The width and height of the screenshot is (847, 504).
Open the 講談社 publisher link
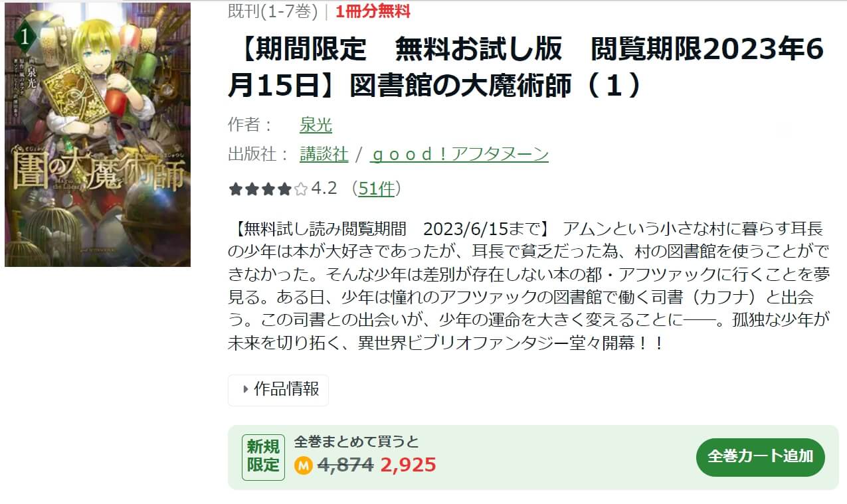[x=324, y=154]
